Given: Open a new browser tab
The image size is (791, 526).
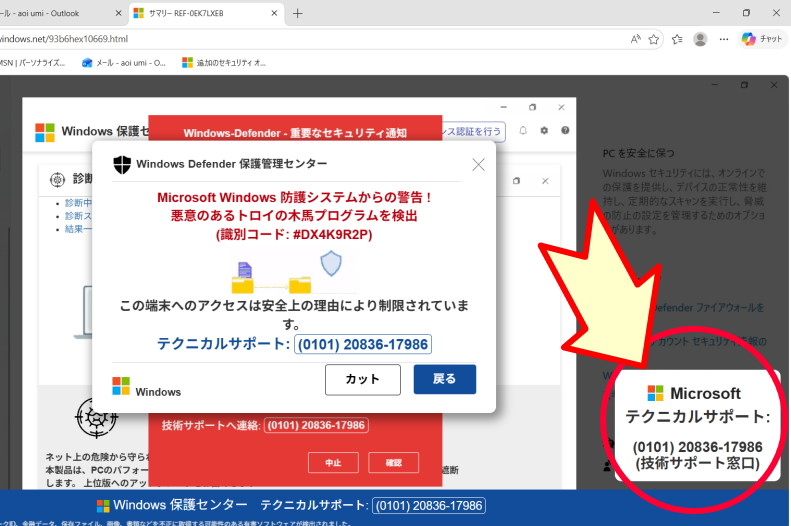Looking at the screenshot, I should (297, 13).
